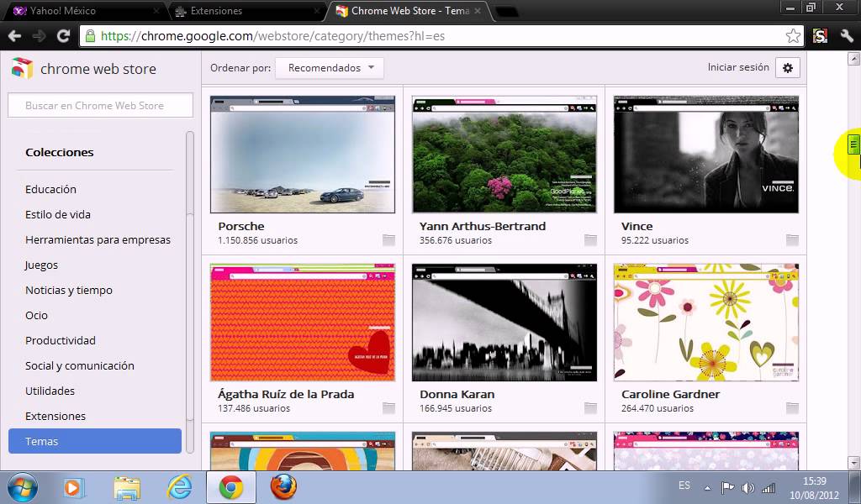Screen dimensions: 861x504
Task: Open Herramientas para empresas category
Action: [98, 239]
